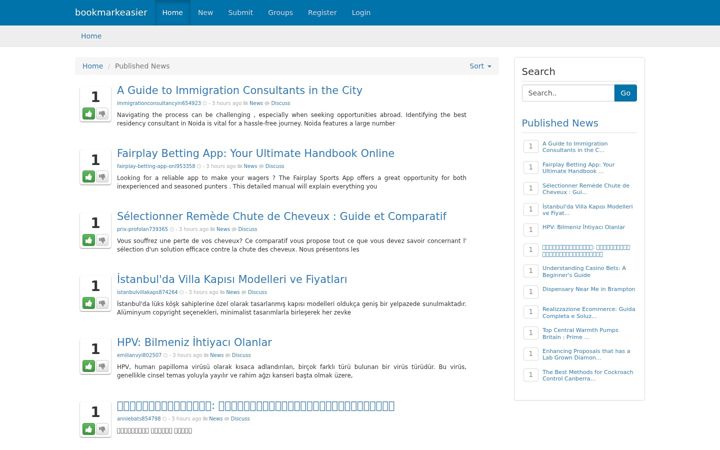Screen dimensions: 720x450
Task: Downvote the Immigration Consultants guide post
Action: (102, 113)
